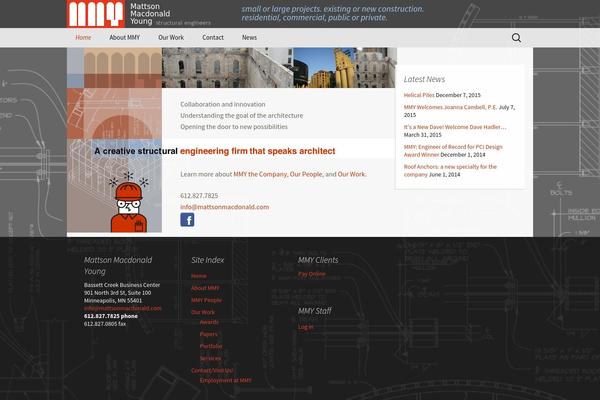Click Our Work link in main paragraph

(x=351, y=174)
